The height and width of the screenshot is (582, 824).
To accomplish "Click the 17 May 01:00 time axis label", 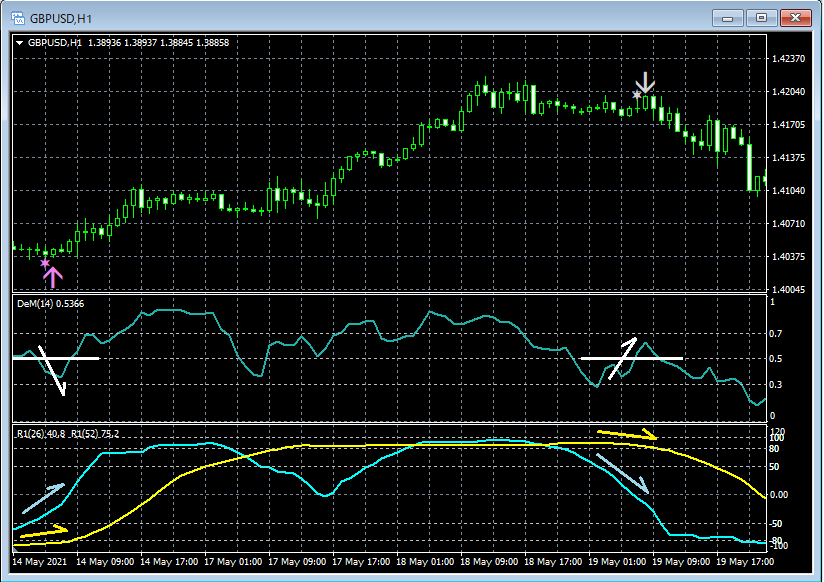I will coord(233,561).
